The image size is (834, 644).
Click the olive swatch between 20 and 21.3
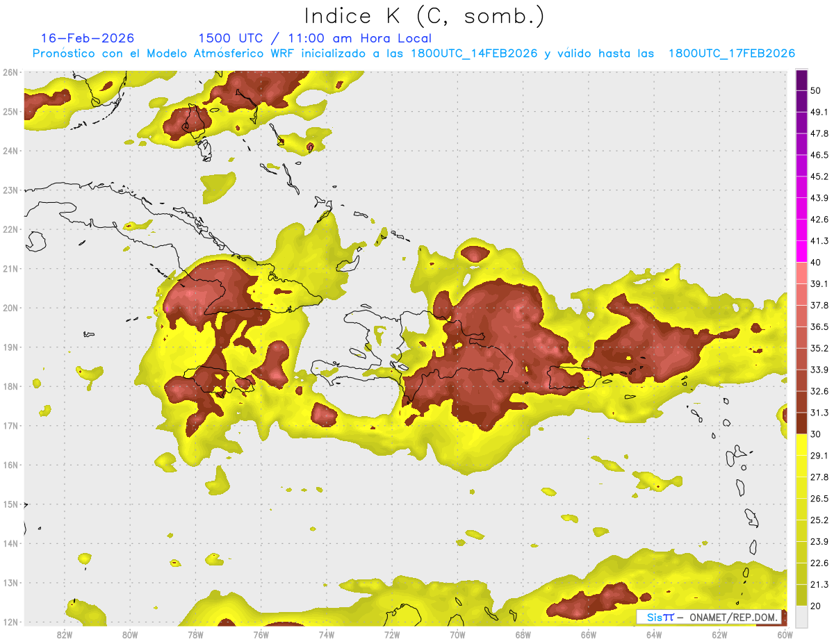(801, 595)
